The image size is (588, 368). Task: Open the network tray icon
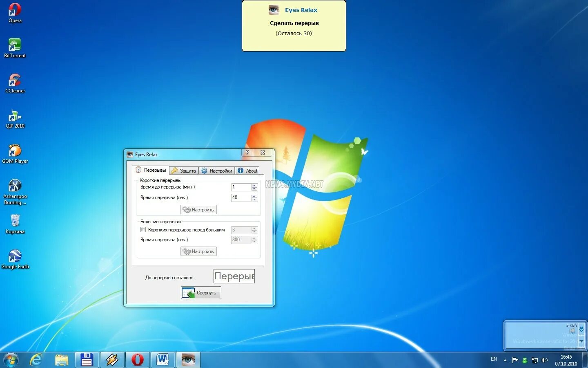pyautogui.click(x=535, y=360)
